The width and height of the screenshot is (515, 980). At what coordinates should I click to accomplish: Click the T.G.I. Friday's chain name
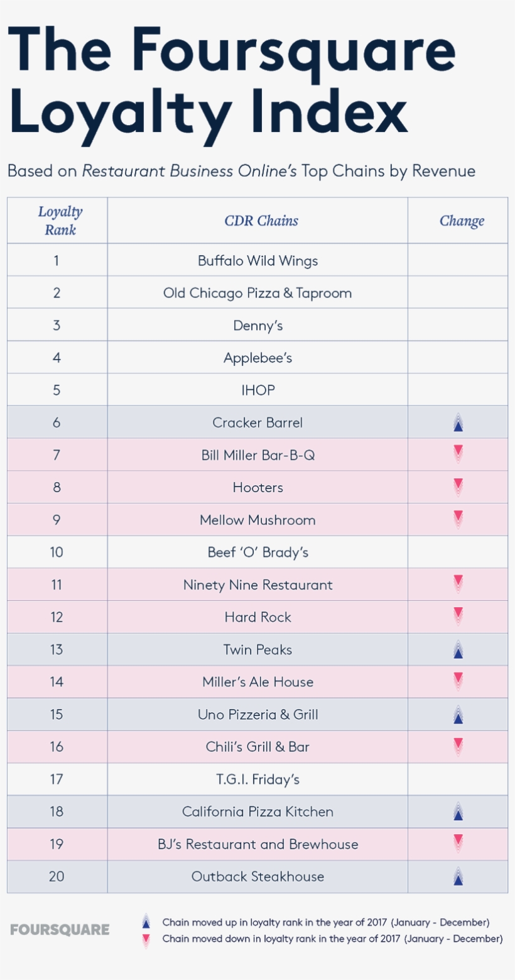tap(257, 779)
